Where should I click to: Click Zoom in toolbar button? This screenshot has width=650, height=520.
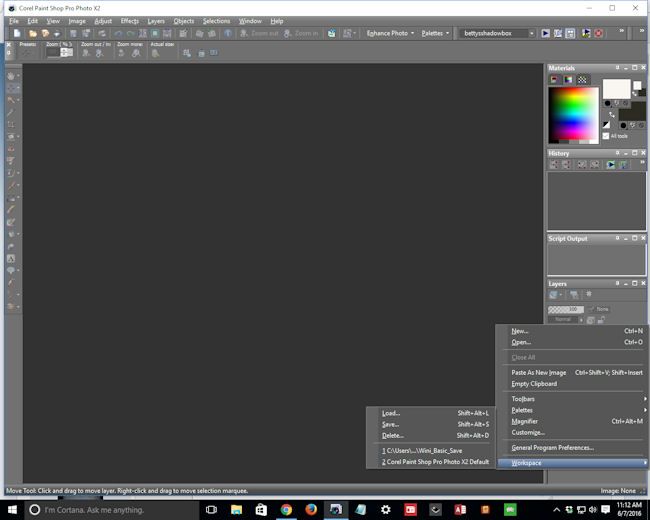click(301, 33)
